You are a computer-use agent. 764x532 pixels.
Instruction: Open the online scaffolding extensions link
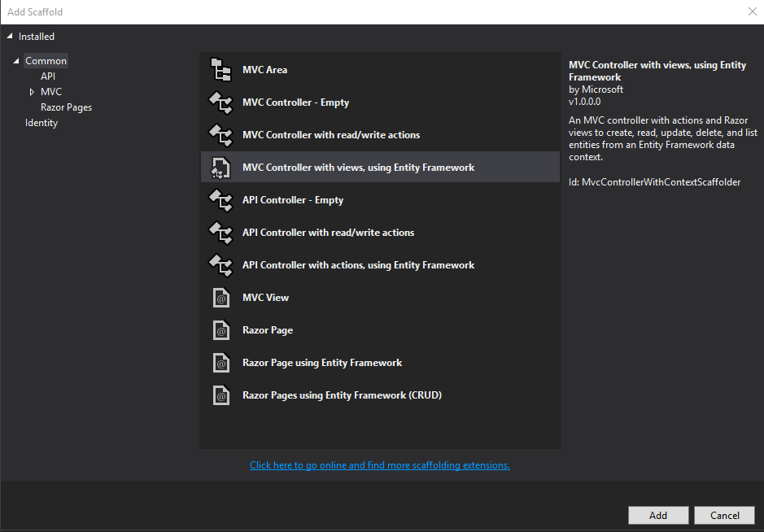(x=379, y=465)
